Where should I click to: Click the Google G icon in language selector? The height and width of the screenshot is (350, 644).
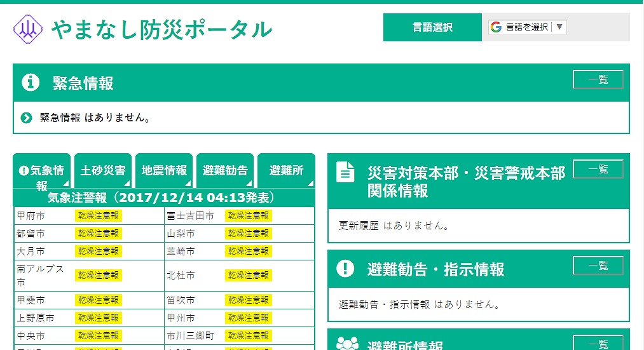coord(496,27)
